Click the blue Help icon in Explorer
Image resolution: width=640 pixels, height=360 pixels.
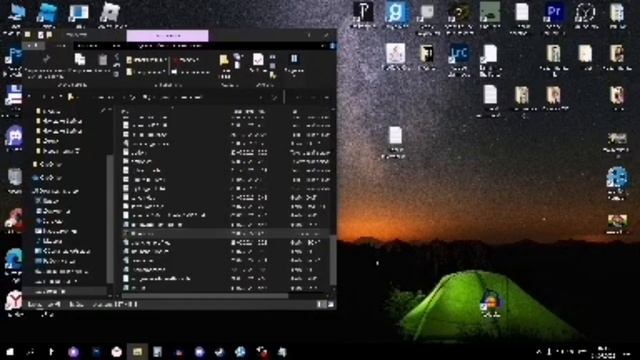[332, 46]
